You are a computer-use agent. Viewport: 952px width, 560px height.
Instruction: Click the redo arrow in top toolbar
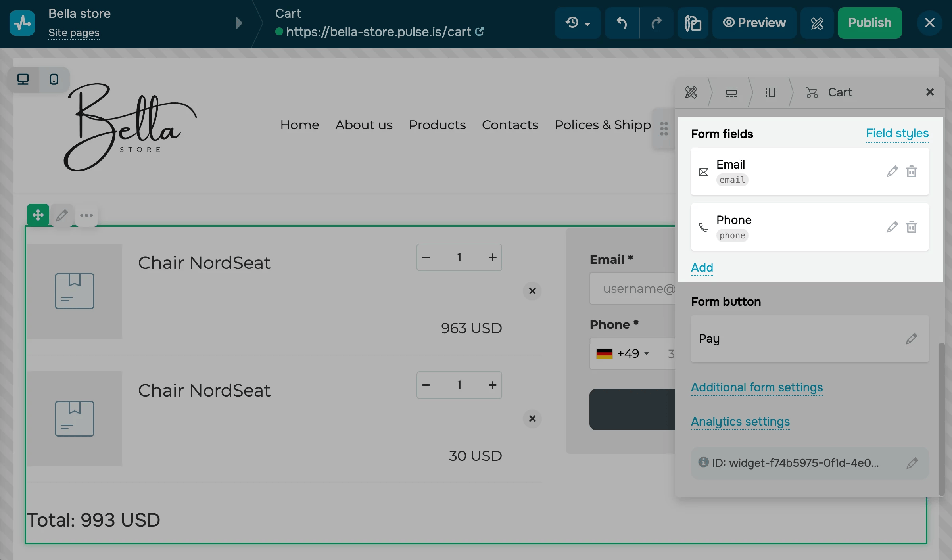(656, 23)
